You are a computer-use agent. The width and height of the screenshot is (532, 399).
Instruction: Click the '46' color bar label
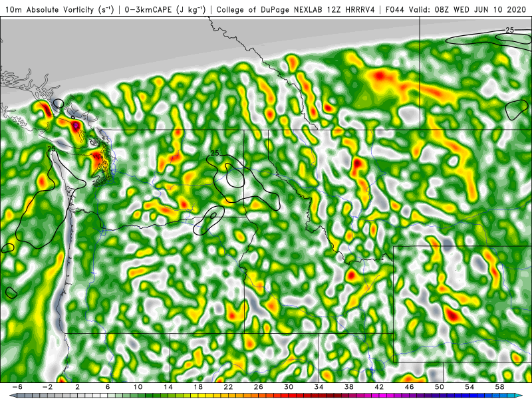(409, 387)
